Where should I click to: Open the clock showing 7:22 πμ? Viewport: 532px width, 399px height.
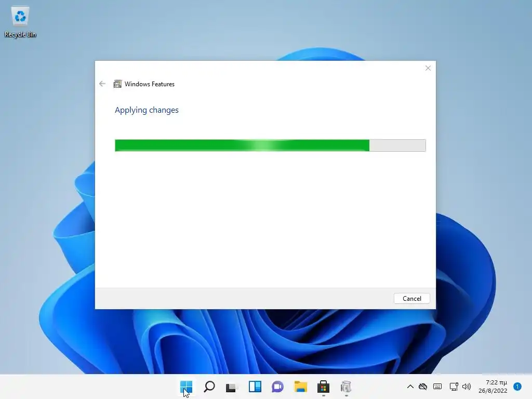[x=493, y=387]
